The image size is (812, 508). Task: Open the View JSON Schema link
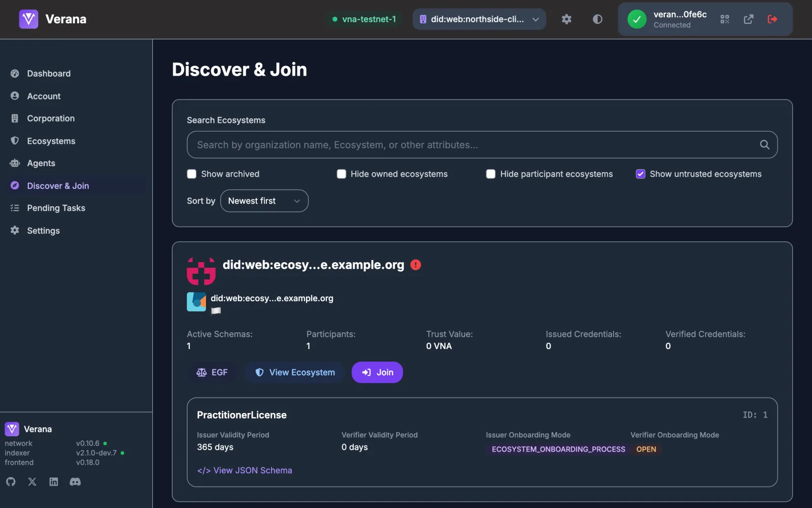coord(245,470)
